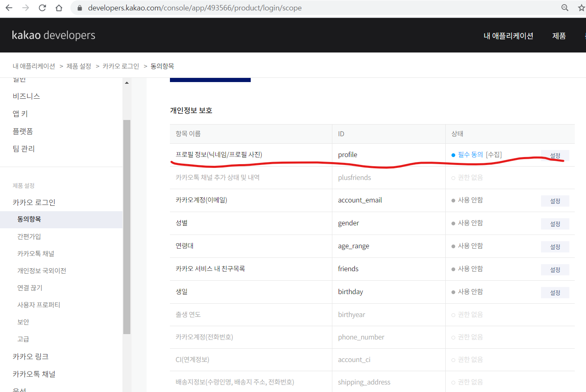This screenshot has height=392, width=586.
Task: Go forward in browser history
Action: tap(25, 8)
